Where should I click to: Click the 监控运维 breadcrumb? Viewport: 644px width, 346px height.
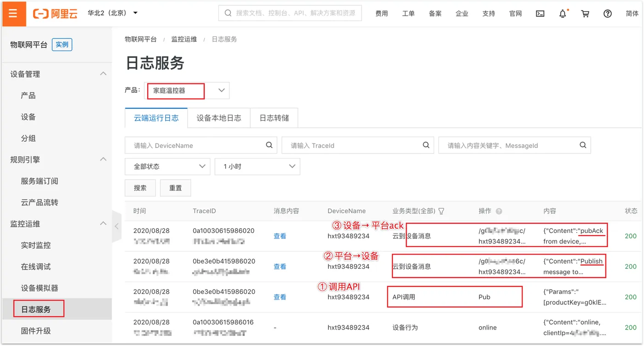coord(184,40)
